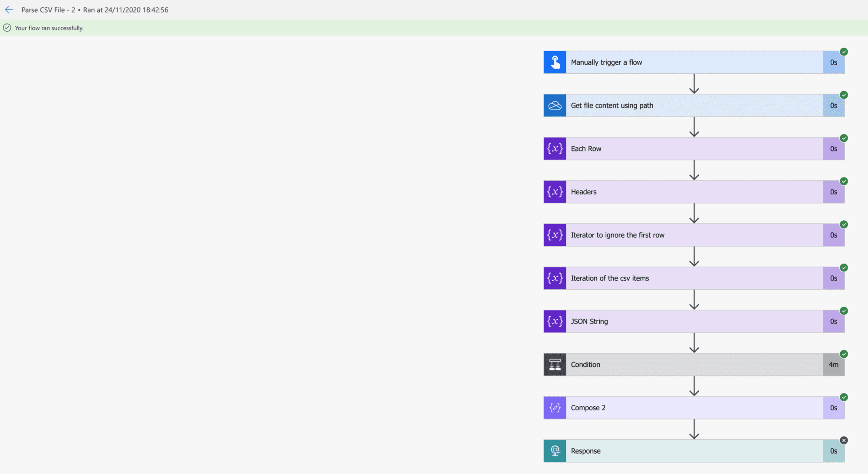This screenshot has width=868, height=474.
Task: Click the success checkmark on JSON String
Action: pyautogui.click(x=844, y=311)
